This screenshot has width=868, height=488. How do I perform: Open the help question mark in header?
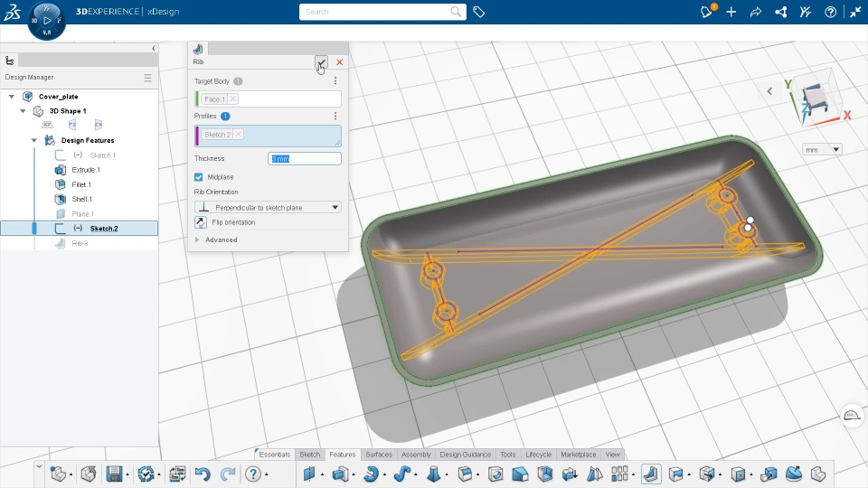click(x=830, y=12)
